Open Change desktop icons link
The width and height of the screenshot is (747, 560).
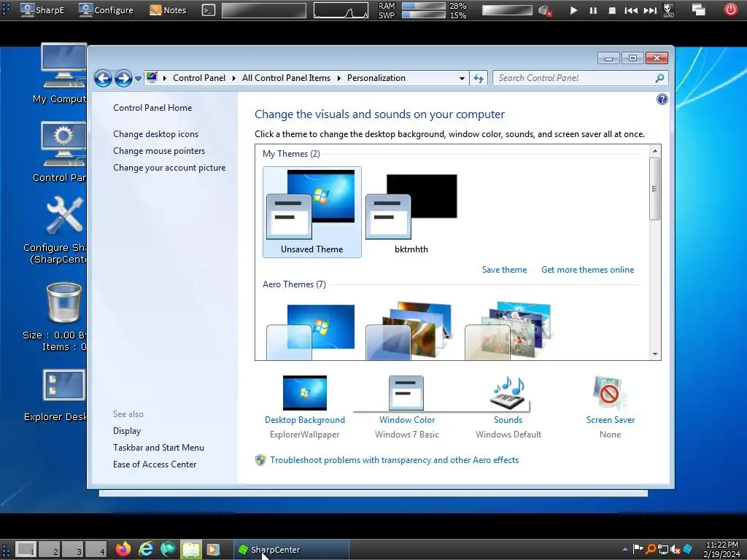156,134
